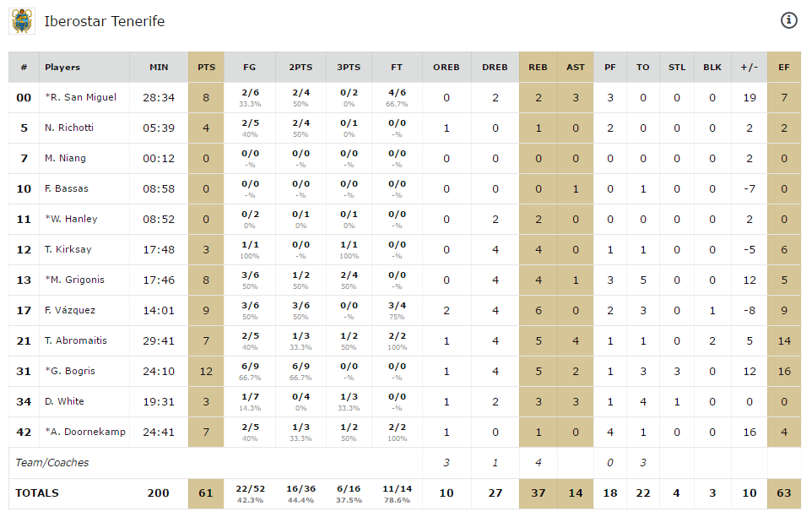Click the Players column header
This screenshot has height=517, width=812.
62,67
